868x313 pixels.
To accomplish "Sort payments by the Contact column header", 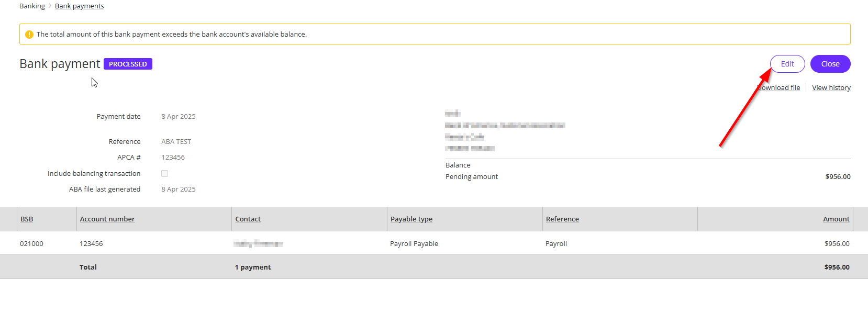I will 248,219.
